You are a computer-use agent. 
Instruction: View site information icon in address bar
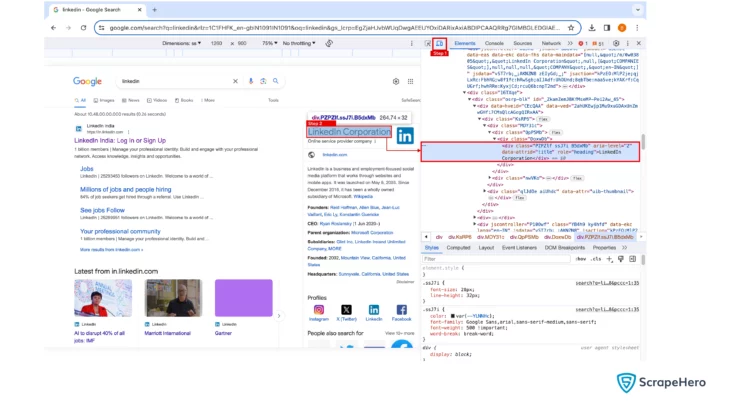(x=101, y=28)
